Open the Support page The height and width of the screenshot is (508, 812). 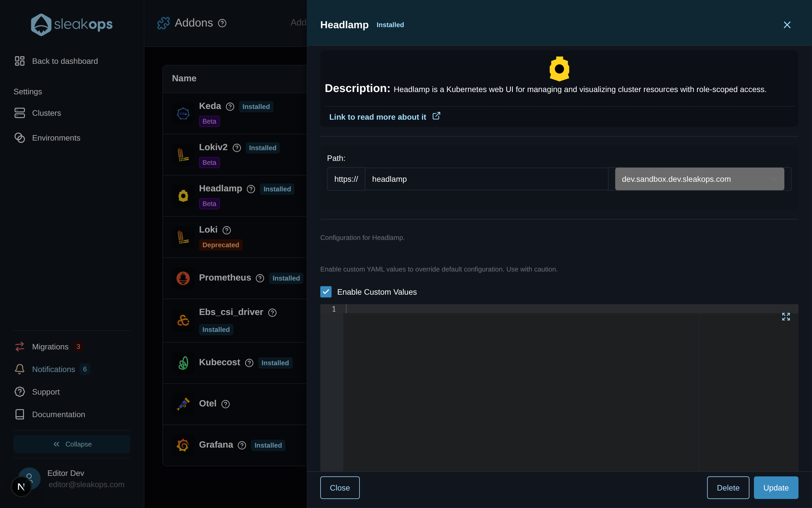point(37,392)
